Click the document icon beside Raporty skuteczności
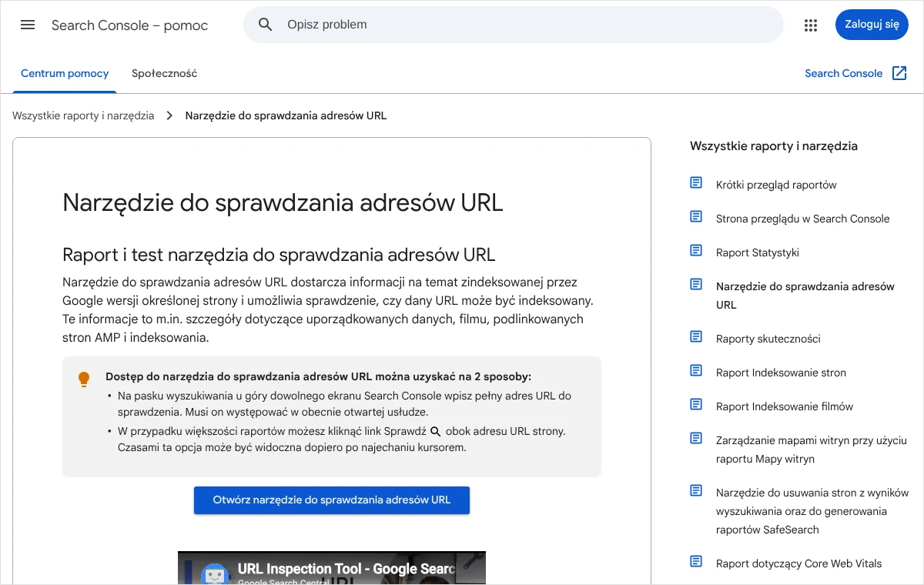924x585 pixels. (x=696, y=337)
